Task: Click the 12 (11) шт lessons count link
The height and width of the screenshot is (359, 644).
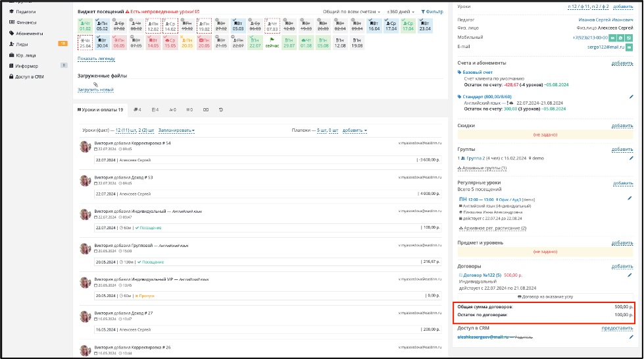Action: point(126,130)
